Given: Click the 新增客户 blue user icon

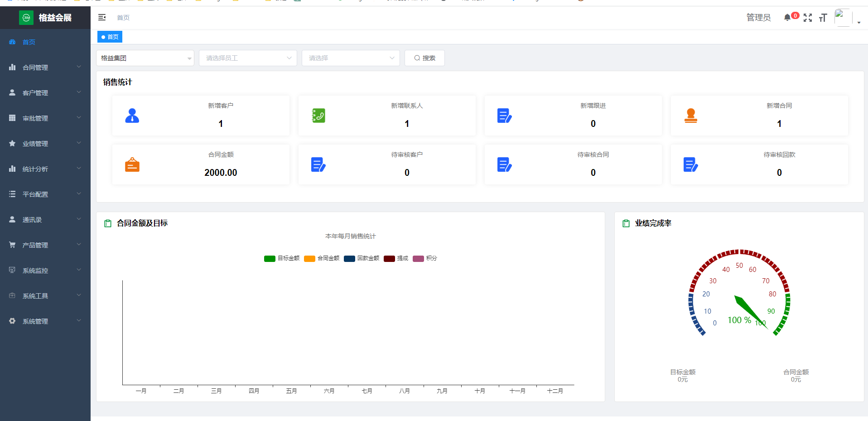Looking at the screenshot, I should click(132, 116).
